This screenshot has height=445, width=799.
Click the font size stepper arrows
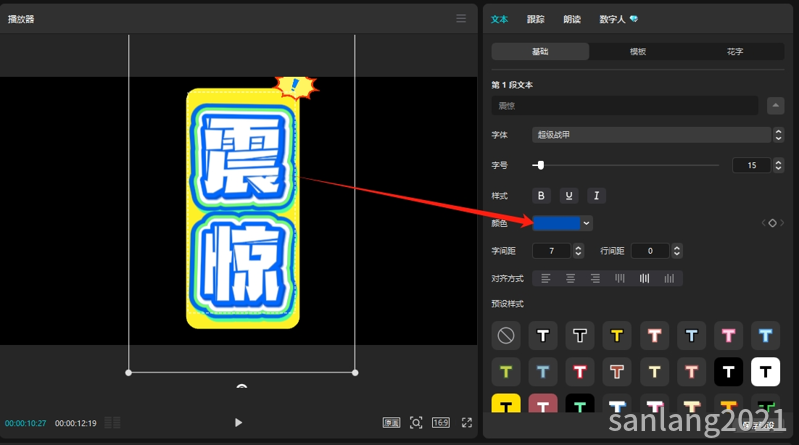coord(778,165)
